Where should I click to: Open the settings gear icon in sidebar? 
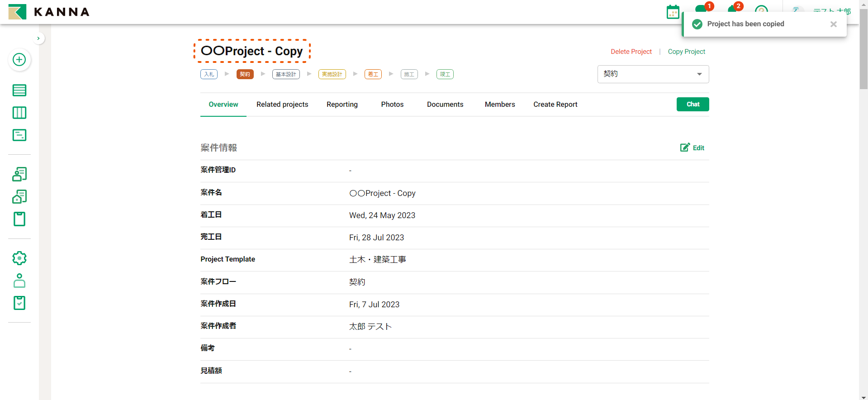click(19, 258)
